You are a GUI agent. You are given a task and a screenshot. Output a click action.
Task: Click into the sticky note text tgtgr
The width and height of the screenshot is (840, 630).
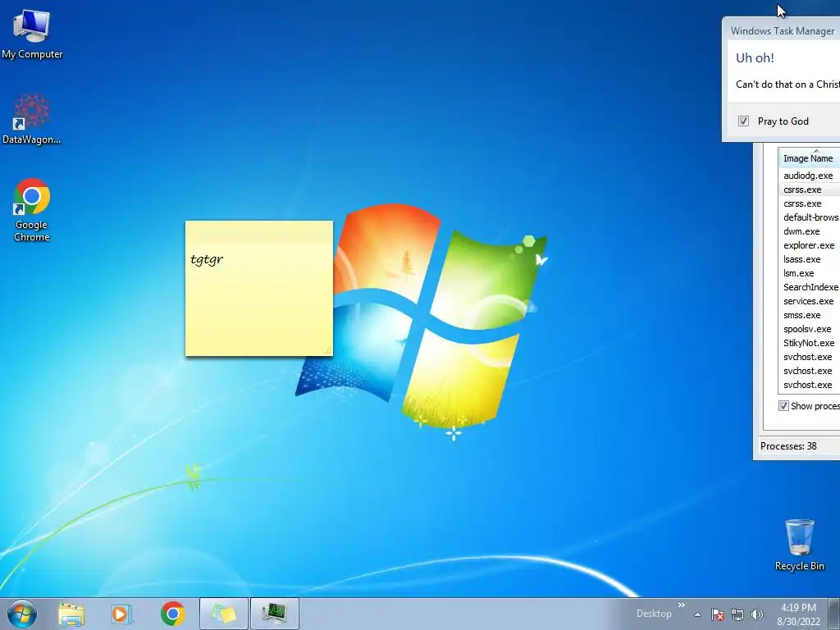coord(207,260)
